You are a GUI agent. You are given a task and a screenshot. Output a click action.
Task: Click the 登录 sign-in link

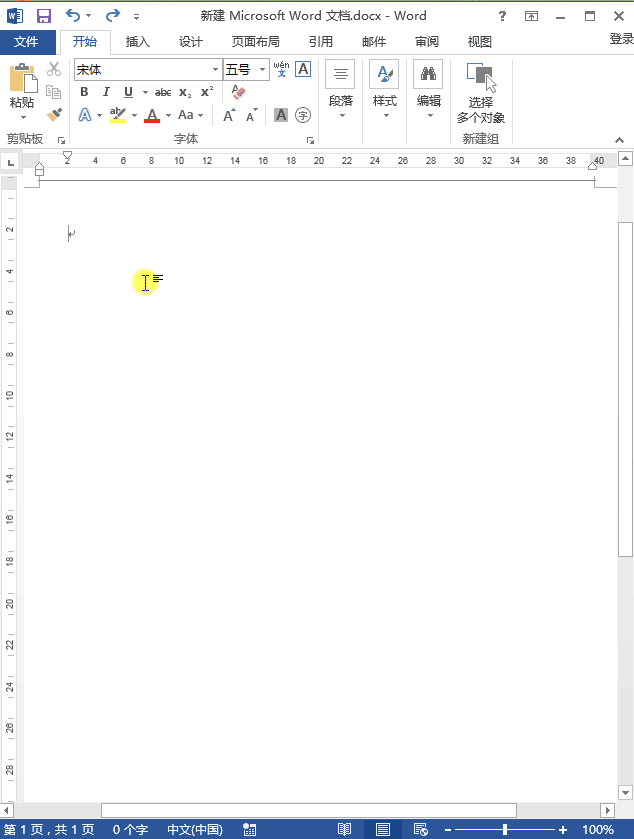621,39
